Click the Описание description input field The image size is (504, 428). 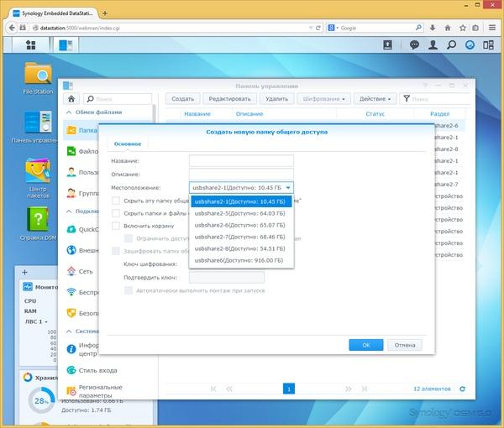pos(241,174)
